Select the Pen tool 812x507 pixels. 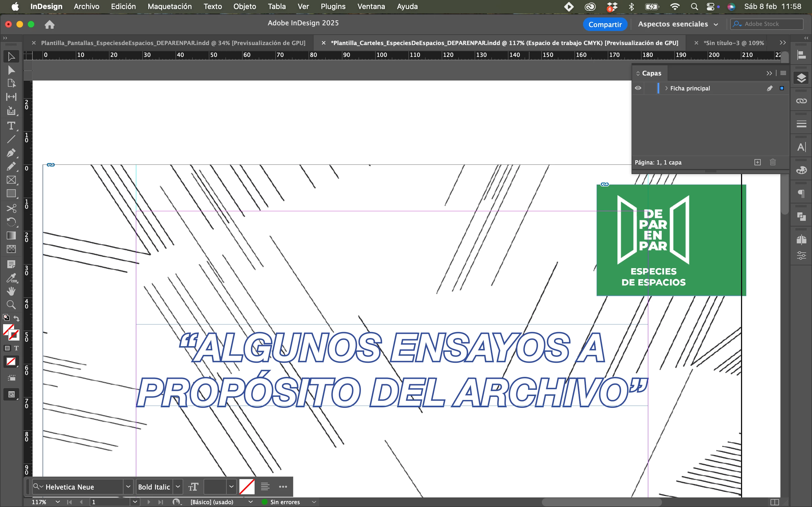[x=11, y=153]
